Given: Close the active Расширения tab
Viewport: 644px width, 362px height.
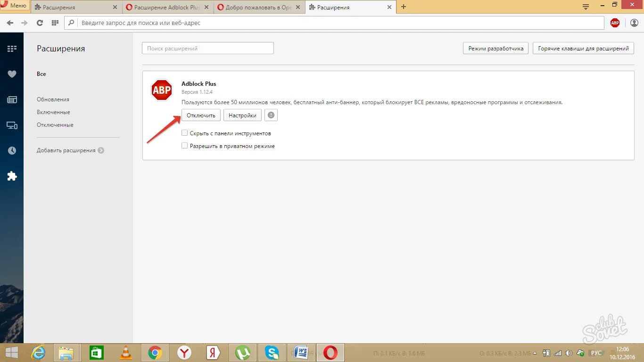Looking at the screenshot, I should click(389, 8).
